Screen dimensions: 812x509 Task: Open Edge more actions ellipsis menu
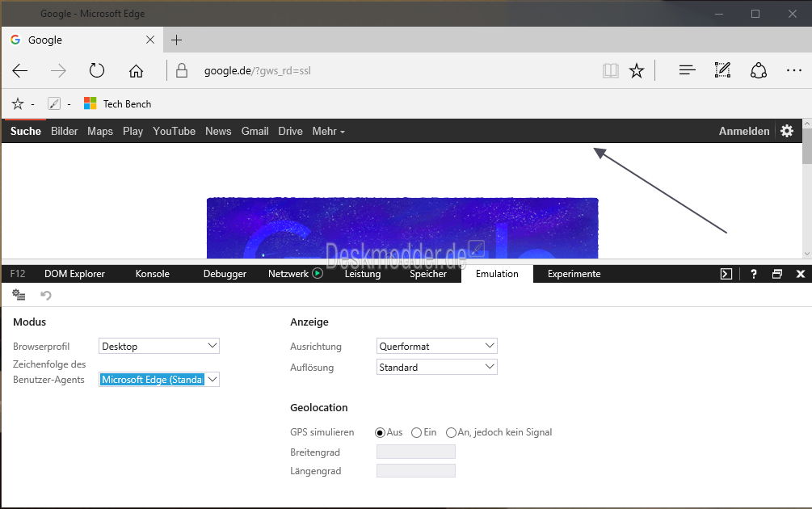[x=794, y=70]
